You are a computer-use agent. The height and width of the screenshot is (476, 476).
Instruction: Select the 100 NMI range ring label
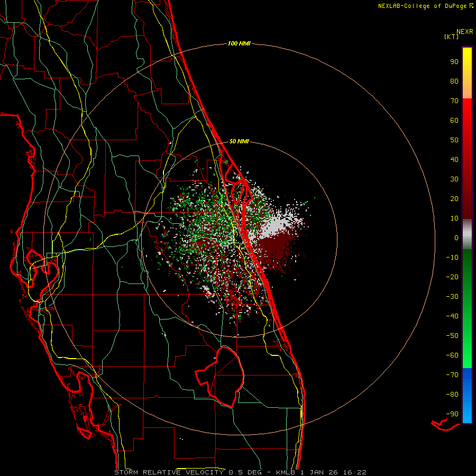[x=239, y=43]
